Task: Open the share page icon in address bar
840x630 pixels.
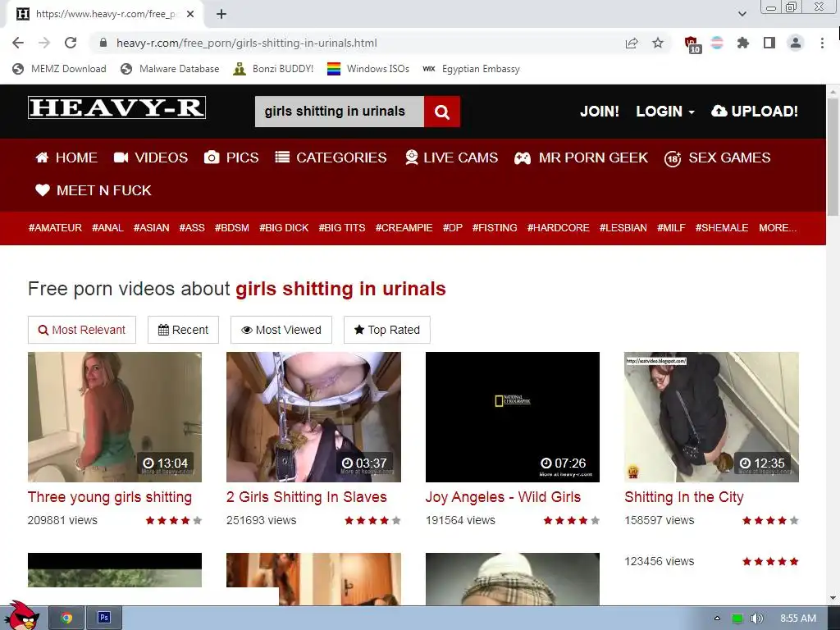Action: 632,43
